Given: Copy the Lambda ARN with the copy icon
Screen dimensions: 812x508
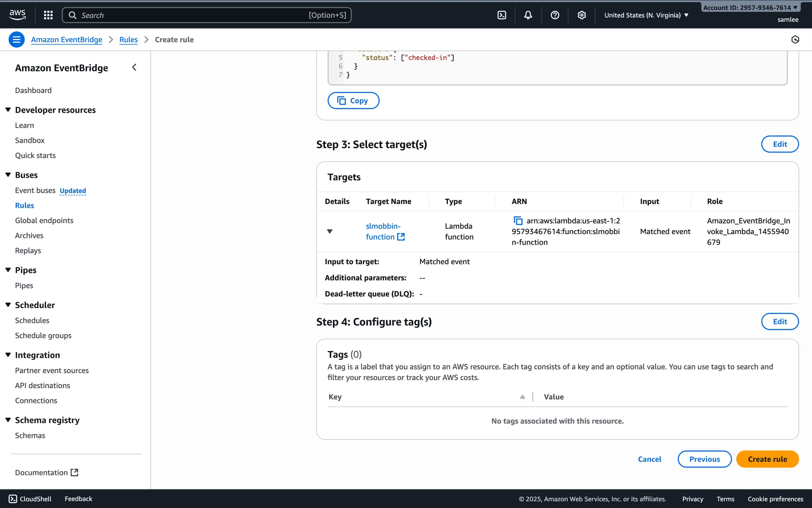Looking at the screenshot, I should coord(518,221).
